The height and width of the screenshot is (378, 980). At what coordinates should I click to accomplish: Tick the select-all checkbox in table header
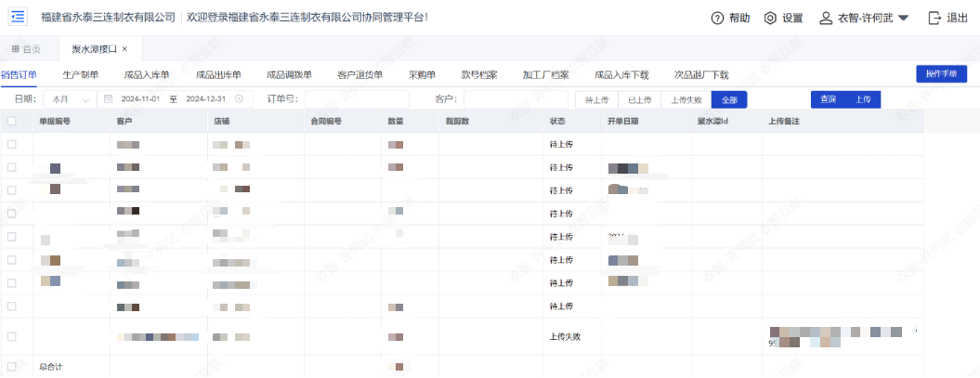tap(11, 121)
